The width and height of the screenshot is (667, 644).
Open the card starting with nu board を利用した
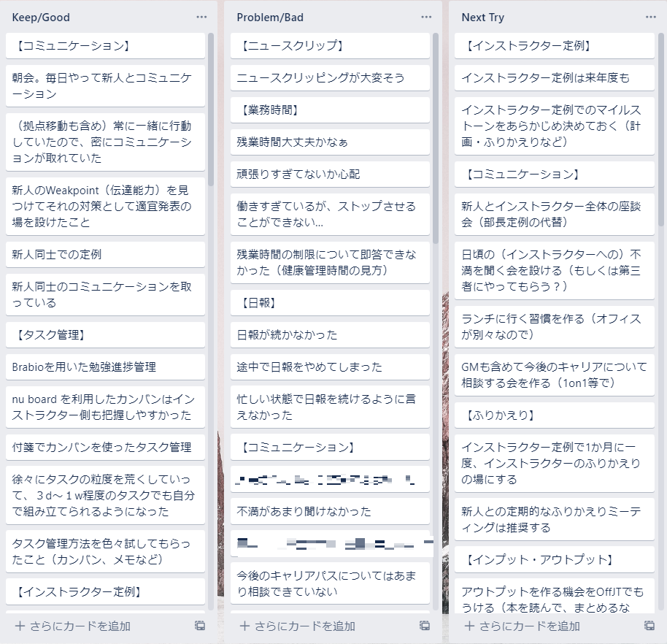point(105,407)
